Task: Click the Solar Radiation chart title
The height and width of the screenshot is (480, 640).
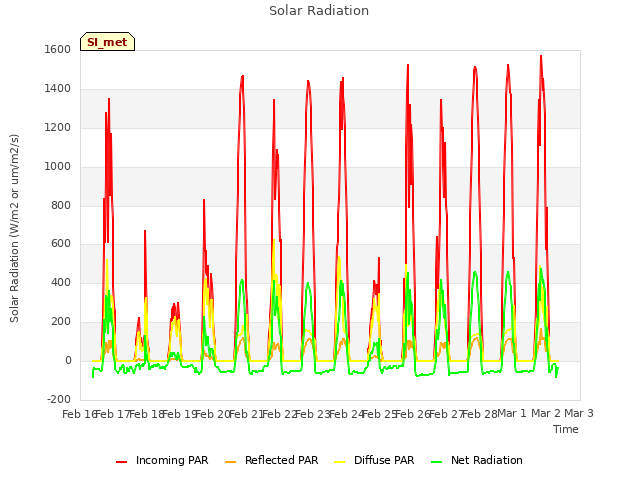Action: 319,11
